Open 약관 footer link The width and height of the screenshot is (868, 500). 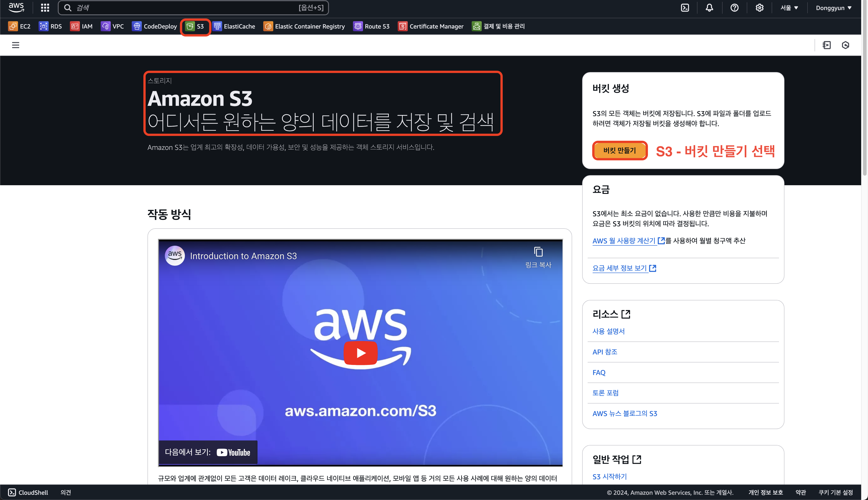click(801, 492)
